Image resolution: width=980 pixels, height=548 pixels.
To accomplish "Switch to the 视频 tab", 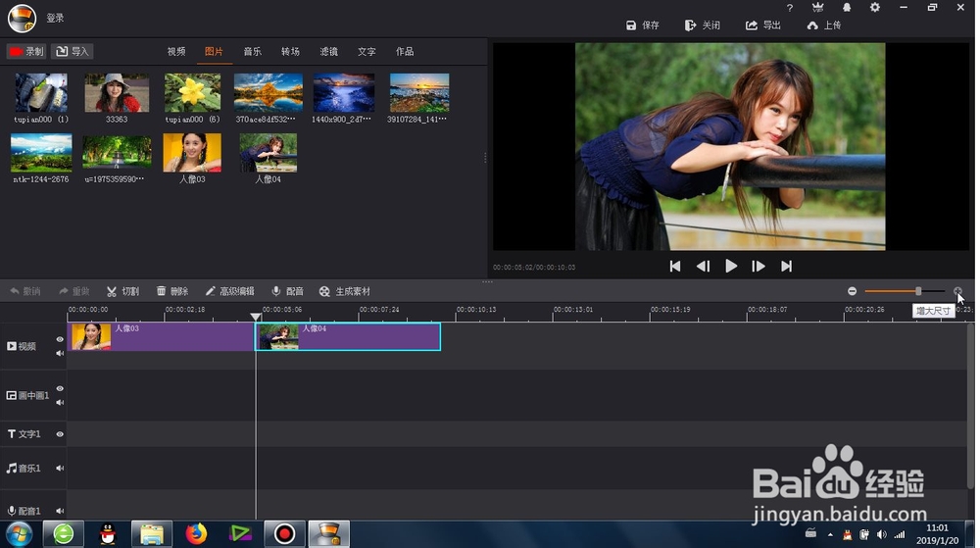I will (176, 51).
